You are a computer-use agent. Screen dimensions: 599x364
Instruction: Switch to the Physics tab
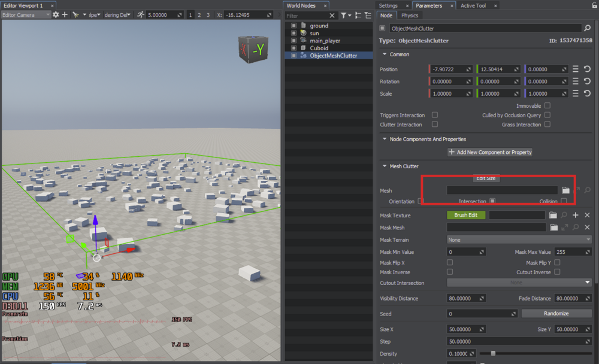click(x=410, y=16)
